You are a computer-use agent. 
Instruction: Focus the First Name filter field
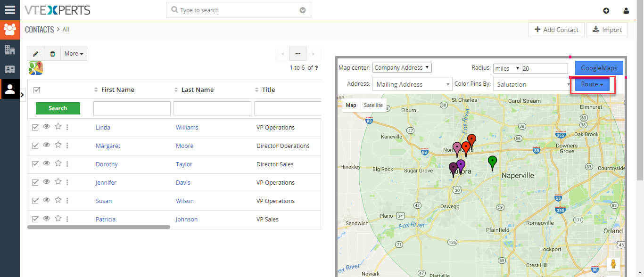(x=132, y=108)
